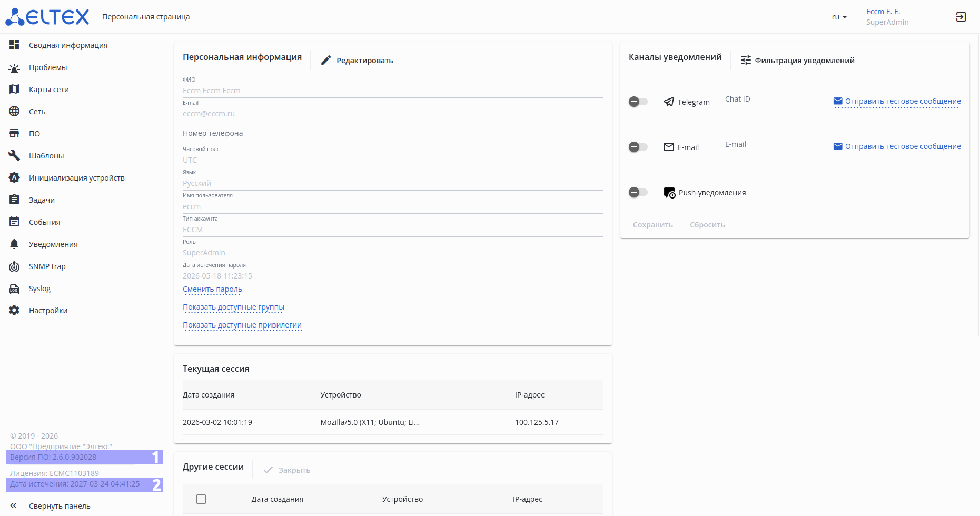The image size is (980, 516).
Task: Turn on Push notifications switch
Action: click(x=638, y=192)
